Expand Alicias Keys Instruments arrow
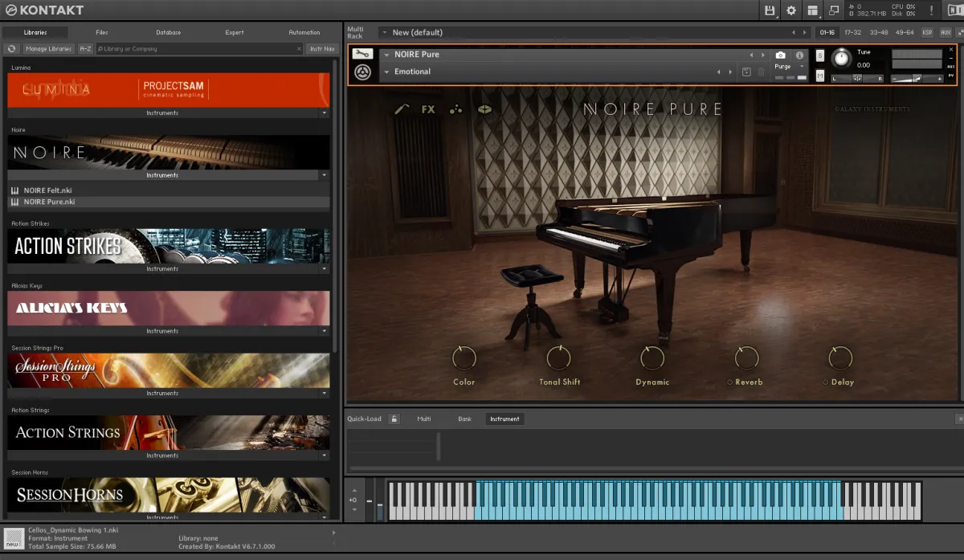Image resolution: width=964 pixels, height=560 pixels. click(325, 331)
